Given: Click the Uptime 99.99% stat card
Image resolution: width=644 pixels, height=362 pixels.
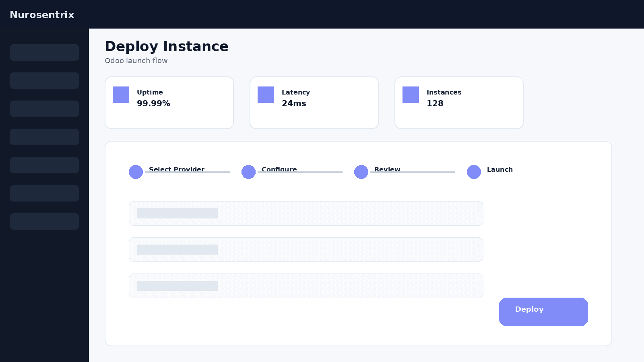Looking at the screenshot, I should click(169, 103).
